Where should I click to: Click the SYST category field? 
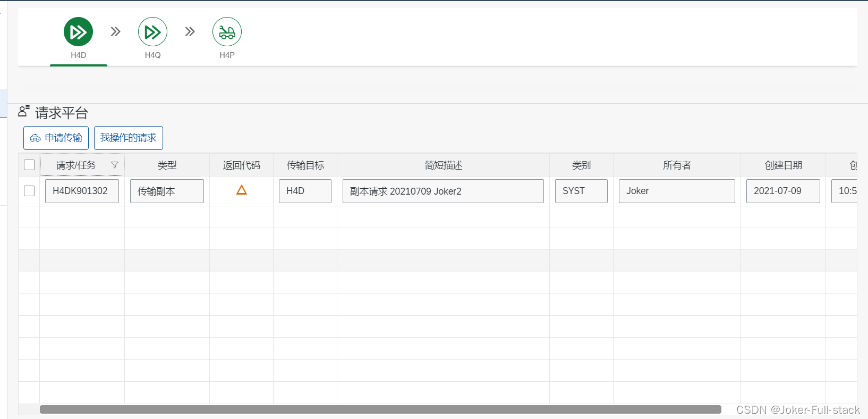581,191
